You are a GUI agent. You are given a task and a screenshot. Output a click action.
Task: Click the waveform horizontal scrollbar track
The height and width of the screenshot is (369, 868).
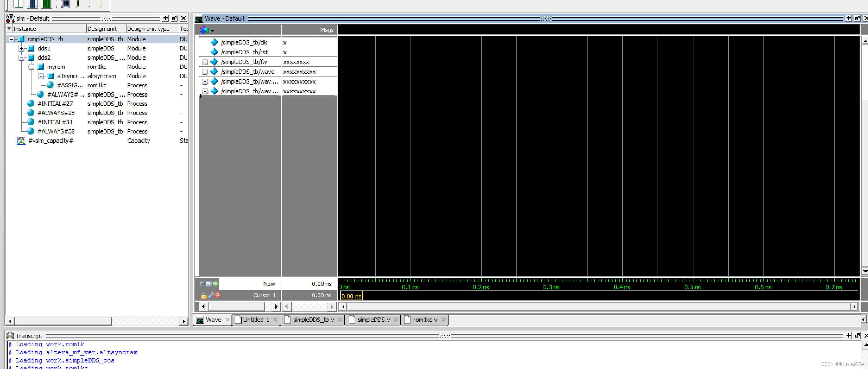pyautogui.click(x=598, y=306)
